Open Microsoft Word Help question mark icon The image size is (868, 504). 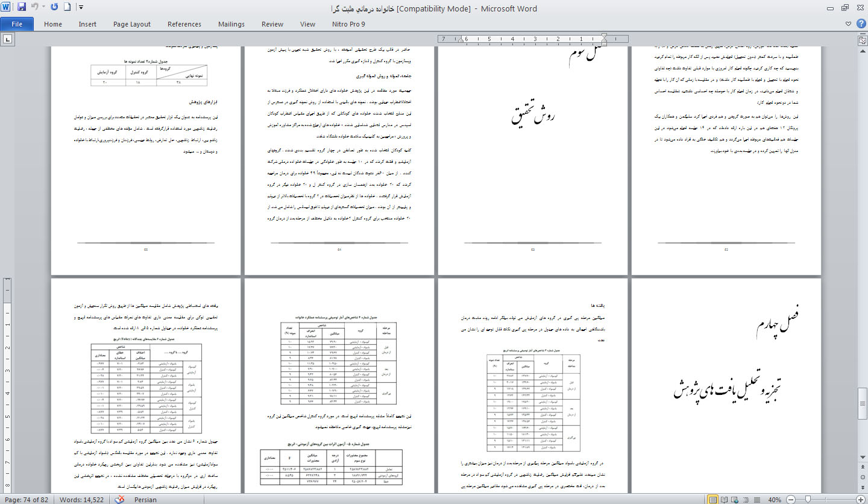860,24
